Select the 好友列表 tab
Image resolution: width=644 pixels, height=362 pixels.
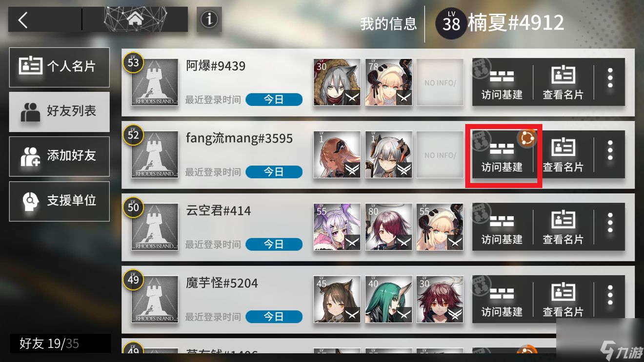click(x=59, y=112)
